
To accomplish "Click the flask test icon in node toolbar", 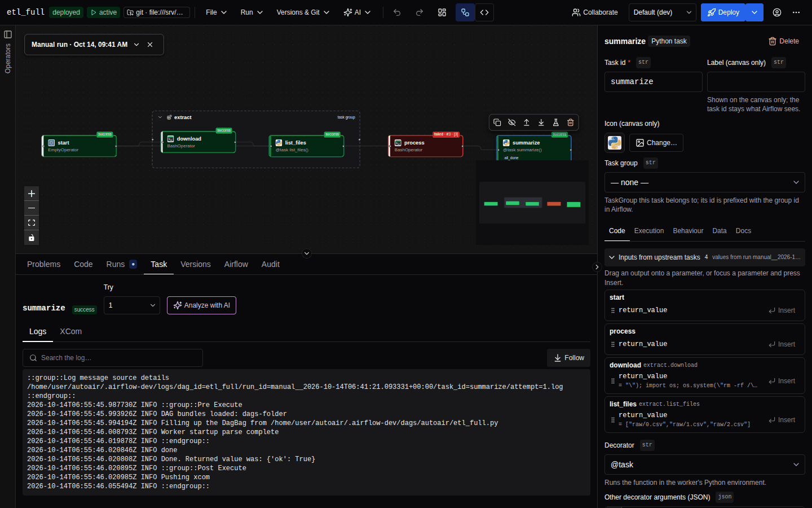I will coord(556,122).
